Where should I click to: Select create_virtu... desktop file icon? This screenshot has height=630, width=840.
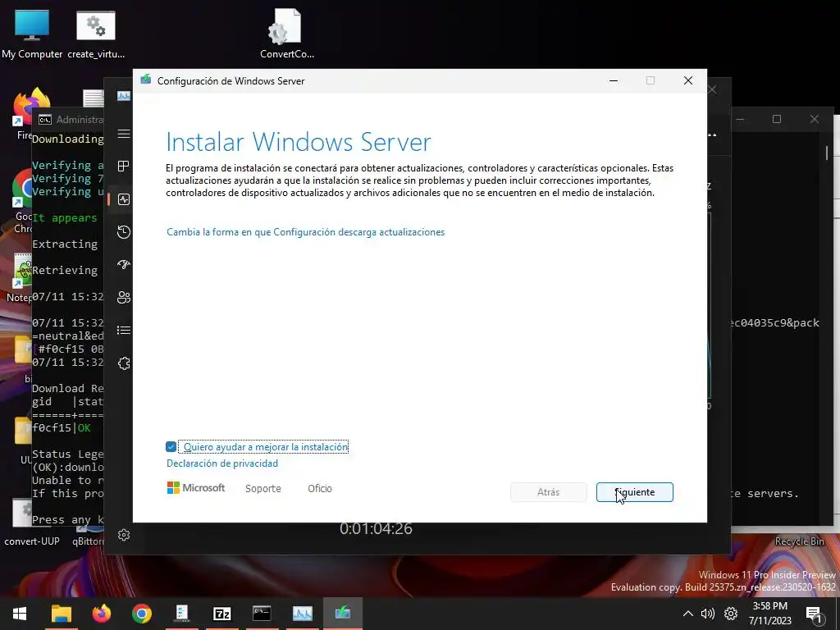96,33
